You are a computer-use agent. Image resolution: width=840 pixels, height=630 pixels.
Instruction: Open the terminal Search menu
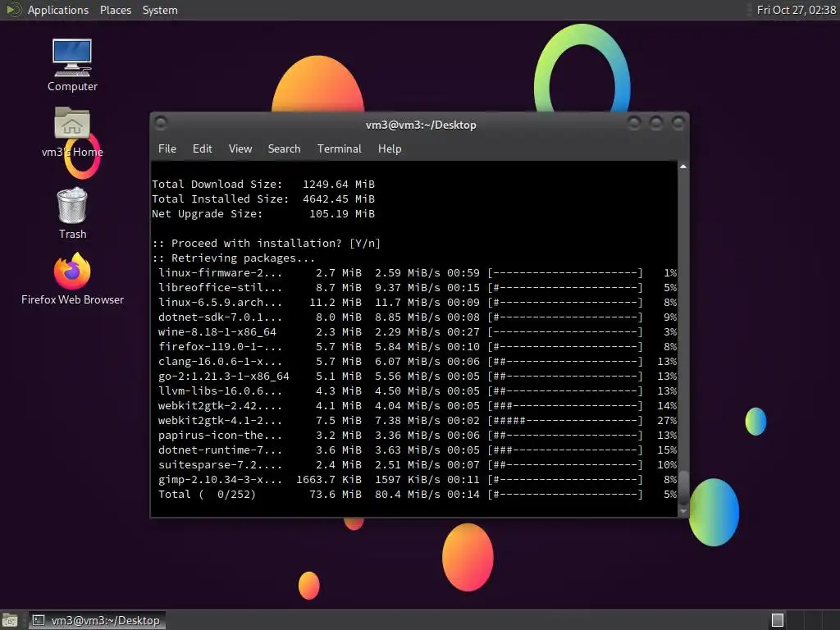coord(284,148)
